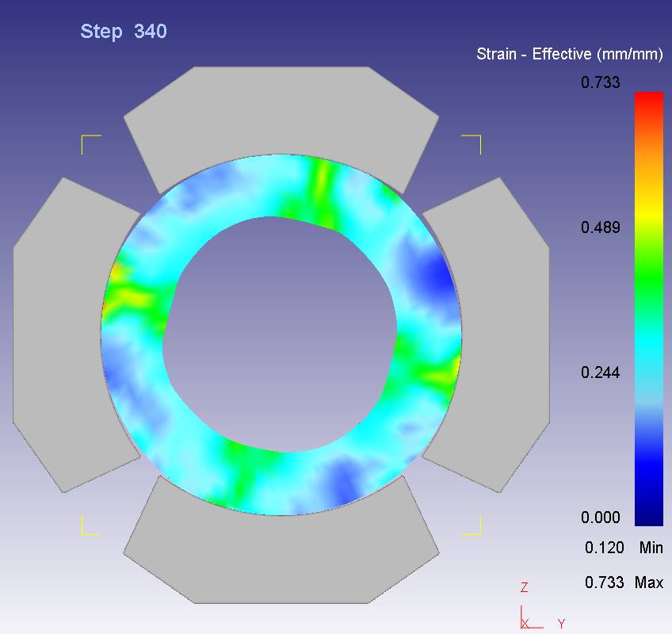Click the 0.489 legend value
The width and height of the screenshot is (672, 634).
pyautogui.click(x=601, y=227)
